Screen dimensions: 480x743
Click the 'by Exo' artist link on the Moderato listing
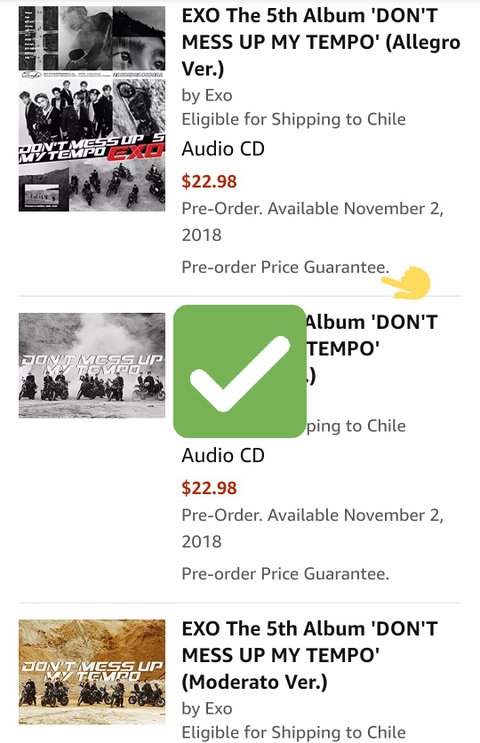tap(207, 708)
